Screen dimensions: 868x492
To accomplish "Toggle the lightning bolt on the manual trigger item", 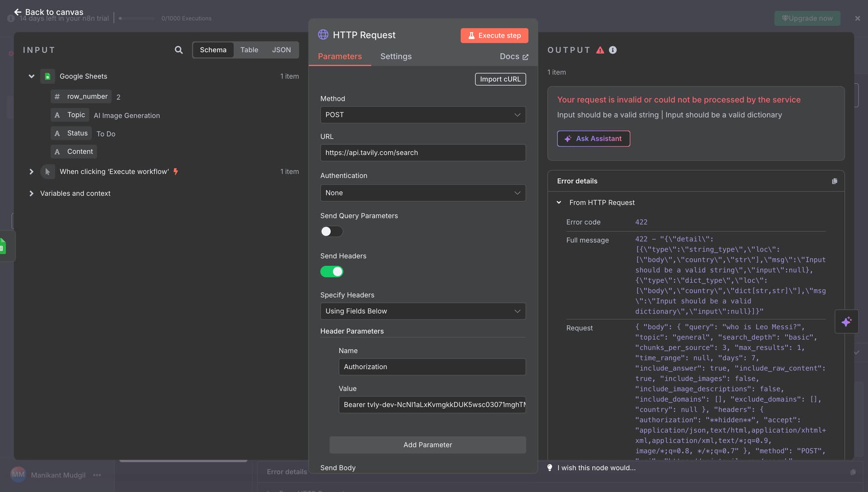I will pos(176,171).
